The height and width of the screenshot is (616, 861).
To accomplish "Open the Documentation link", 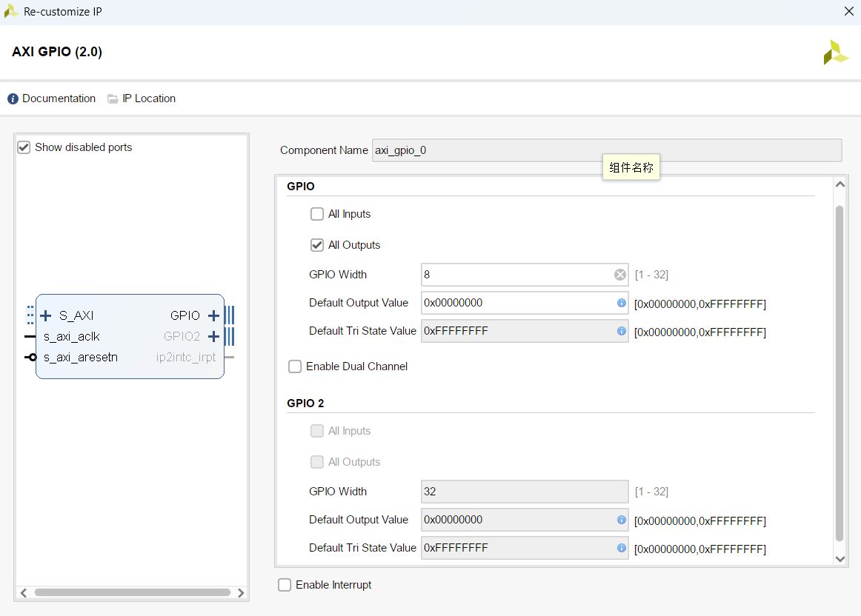I will pos(59,98).
